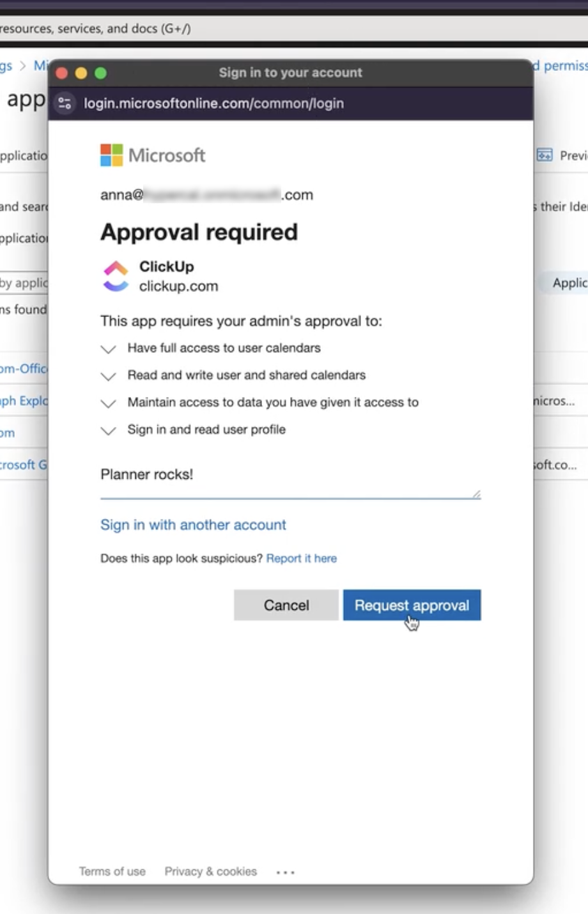Click the Azure portal search box behind popup
The width and height of the screenshot is (588, 914).
point(294,29)
